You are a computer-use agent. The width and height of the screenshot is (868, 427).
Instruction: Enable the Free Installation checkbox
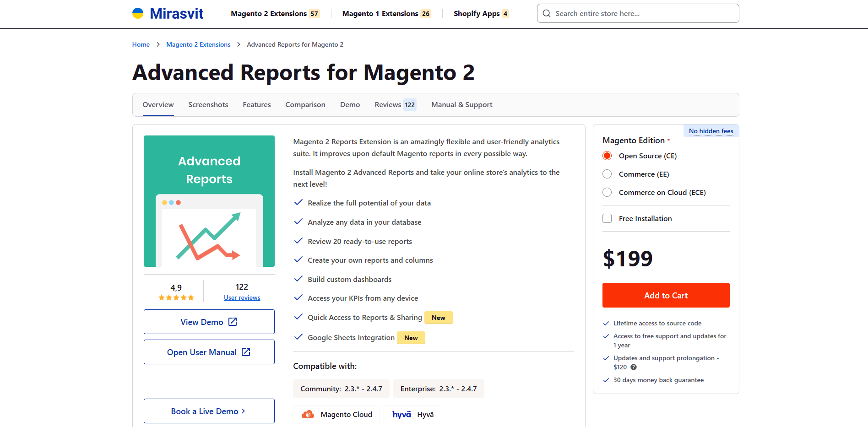[607, 218]
